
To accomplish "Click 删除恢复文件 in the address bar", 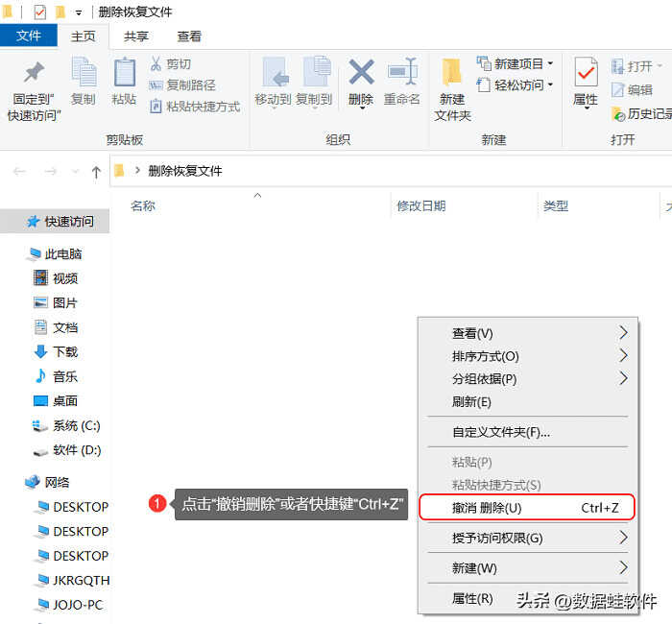I will pyautogui.click(x=185, y=171).
